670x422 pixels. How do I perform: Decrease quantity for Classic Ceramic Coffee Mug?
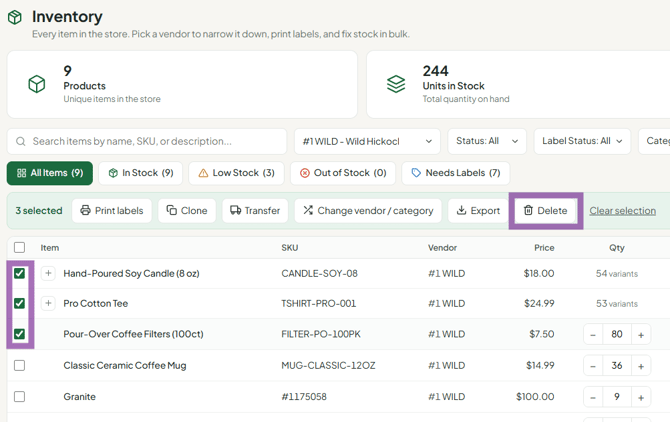pyautogui.click(x=593, y=366)
